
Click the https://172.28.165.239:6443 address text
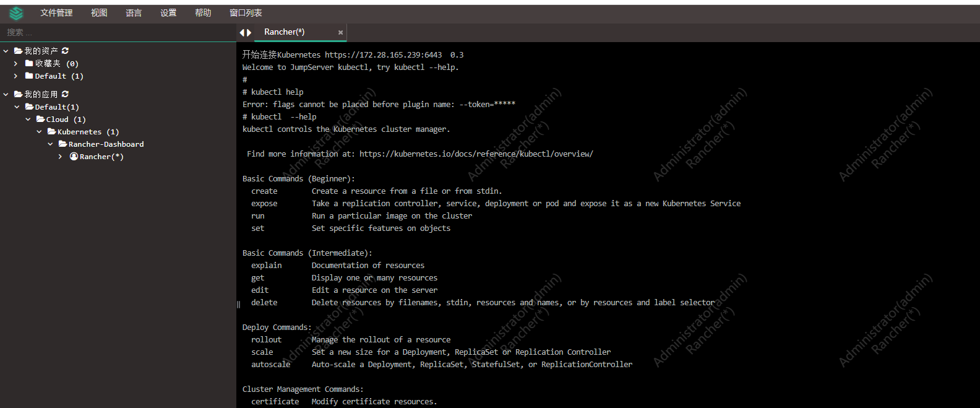pos(383,55)
